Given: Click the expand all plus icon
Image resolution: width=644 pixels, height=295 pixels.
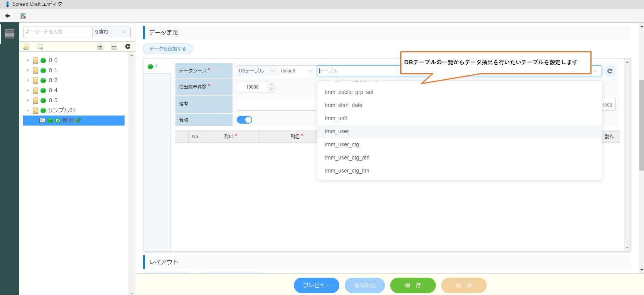Looking at the screenshot, I should click(100, 47).
